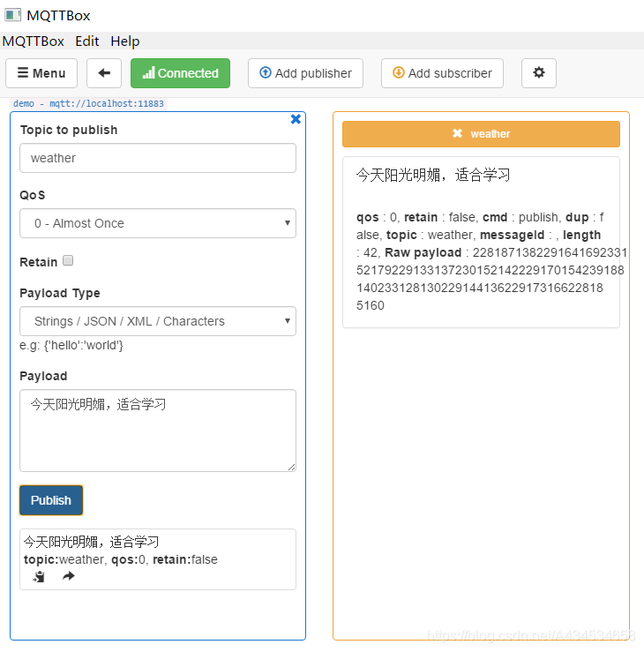Click the 'e.g: {'hello':'world'}' hint text
644x652 pixels.
point(71,345)
